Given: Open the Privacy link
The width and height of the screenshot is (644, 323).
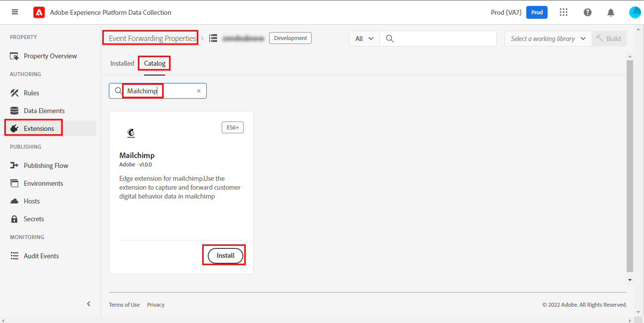Looking at the screenshot, I should [x=156, y=305].
